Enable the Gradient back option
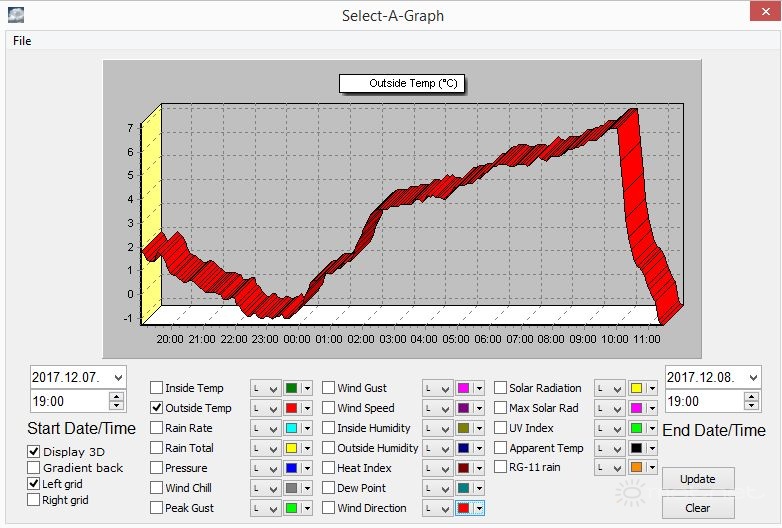Viewport: 782px width, 528px height. point(34,468)
